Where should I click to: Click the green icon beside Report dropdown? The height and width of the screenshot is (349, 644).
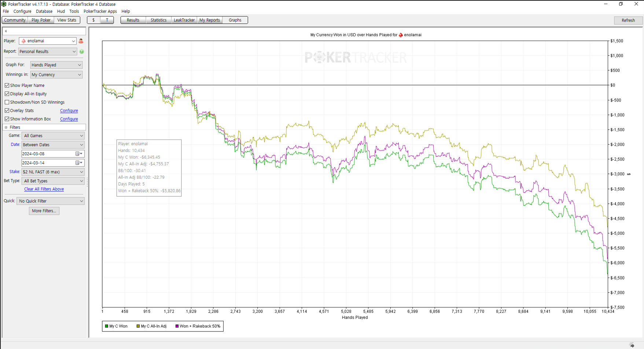click(82, 52)
